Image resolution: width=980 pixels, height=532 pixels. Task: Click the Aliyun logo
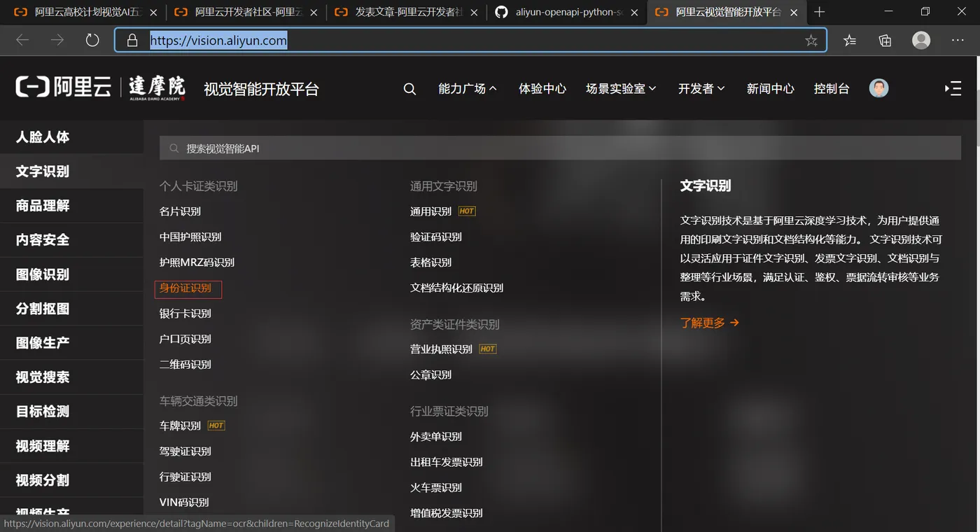pos(64,87)
